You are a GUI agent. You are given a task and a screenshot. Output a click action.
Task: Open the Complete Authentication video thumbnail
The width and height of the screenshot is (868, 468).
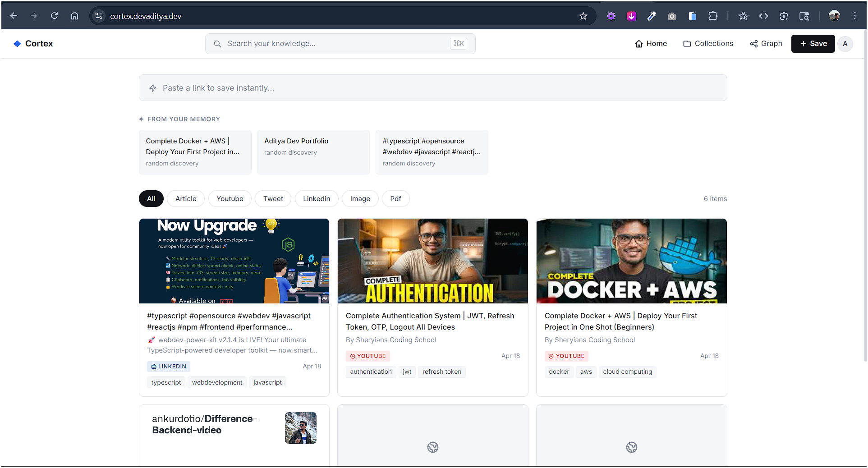coord(432,261)
